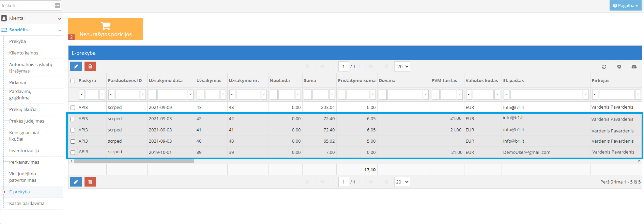Select the checkbox for order 39
644x224 pixels.
click(73, 153)
